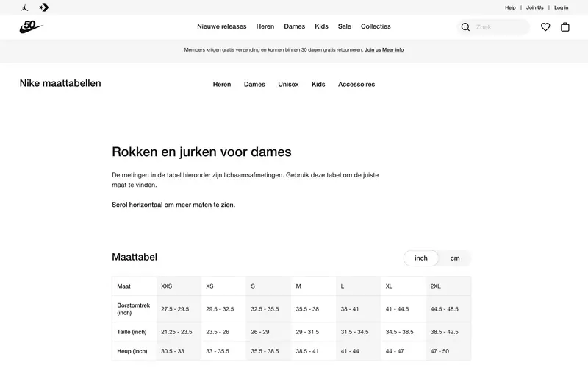Open the Jordan brand logo link

tap(24, 7)
